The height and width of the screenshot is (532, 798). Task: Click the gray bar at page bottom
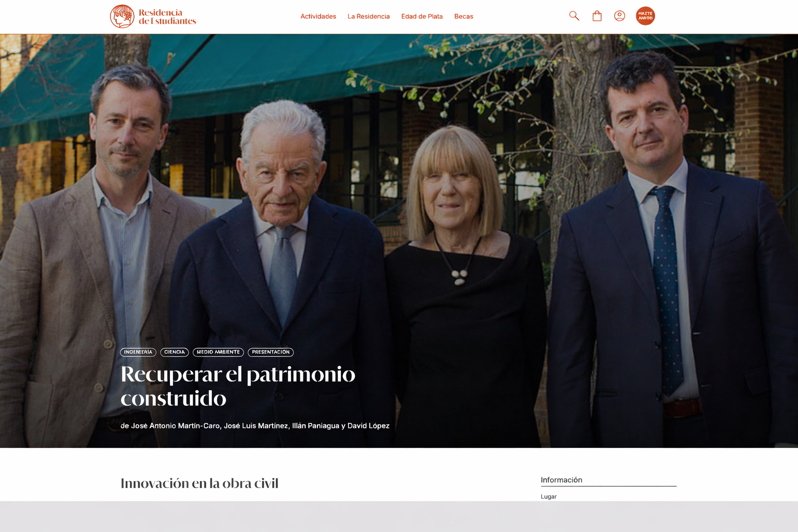tap(399, 516)
